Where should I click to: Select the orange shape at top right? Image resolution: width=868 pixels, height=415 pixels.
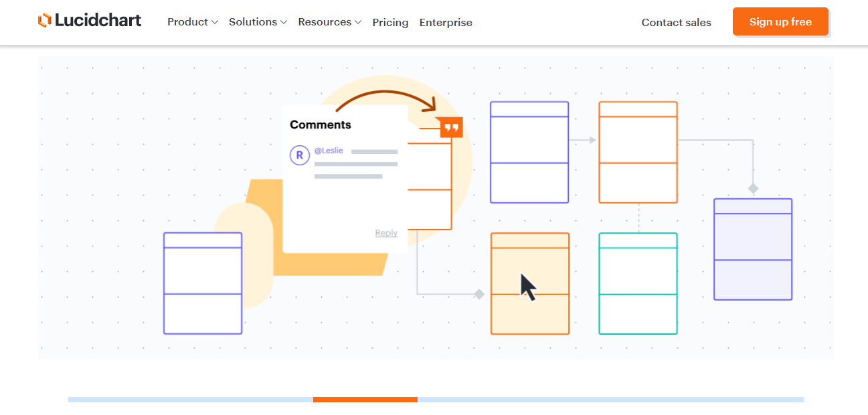(638, 153)
